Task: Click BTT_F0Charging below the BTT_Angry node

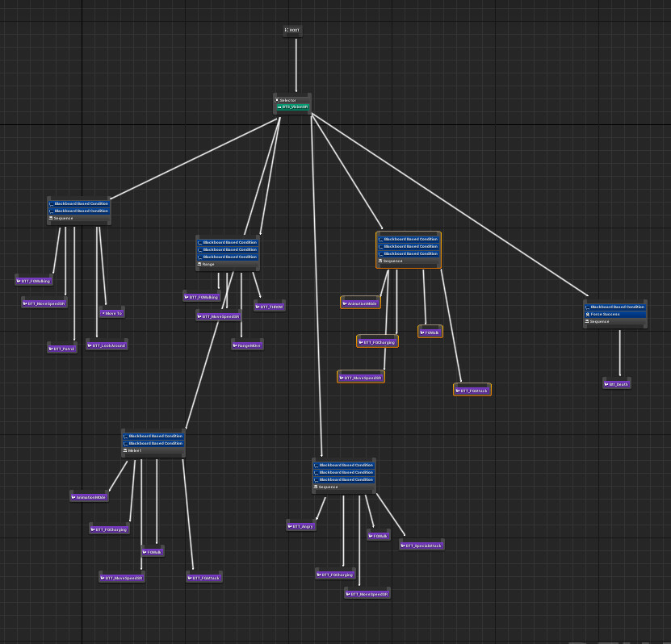Action: (336, 575)
